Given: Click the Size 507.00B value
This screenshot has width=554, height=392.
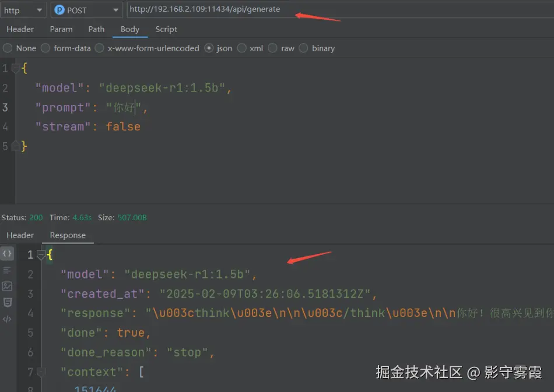Looking at the screenshot, I should pos(132,218).
